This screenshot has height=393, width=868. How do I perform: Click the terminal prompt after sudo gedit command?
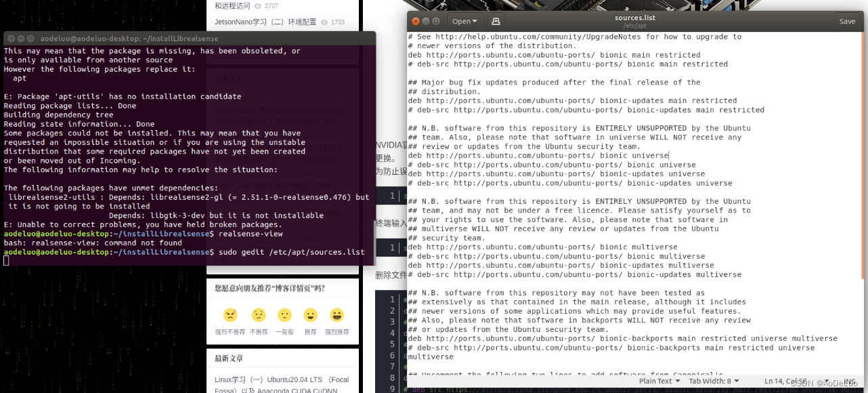coord(5,260)
